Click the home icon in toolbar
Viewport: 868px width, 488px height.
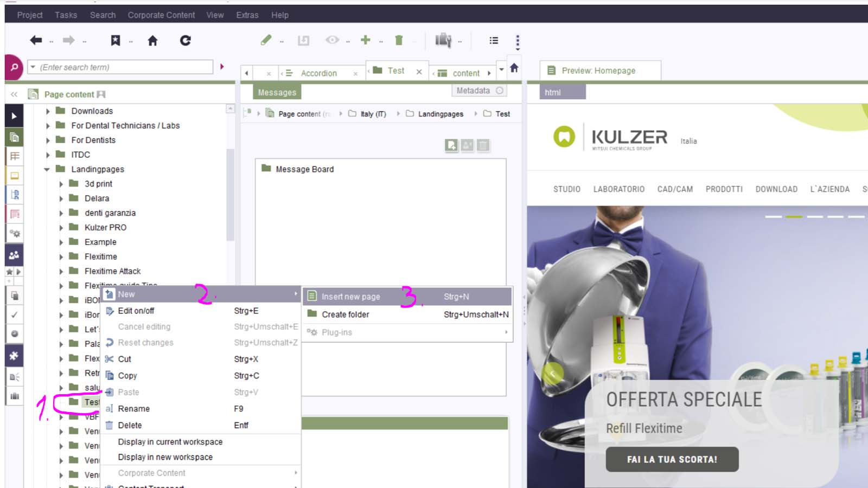point(152,41)
